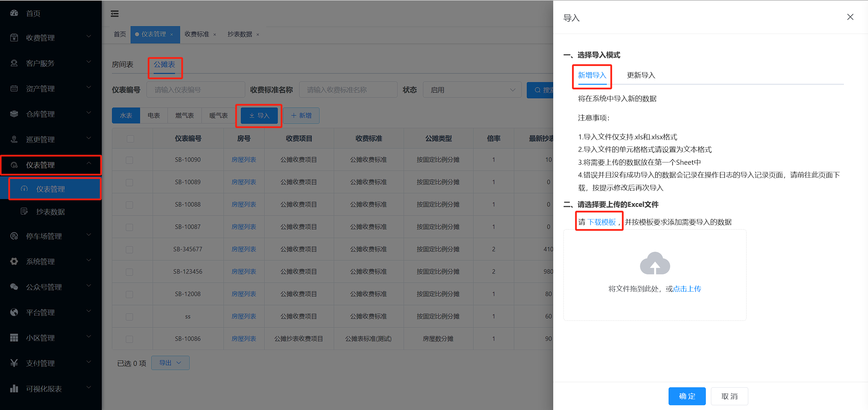Select 暖气表 meter type tab

pyautogui.click(x=218, y=116)
